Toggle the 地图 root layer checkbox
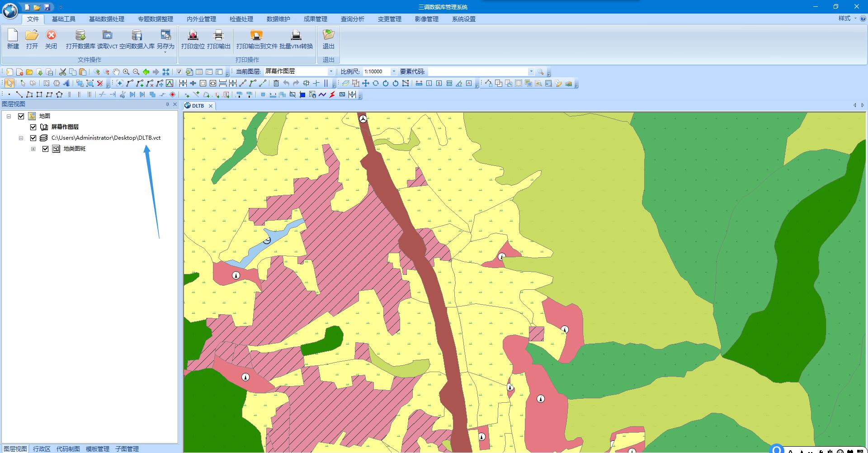 (x=21, y=116)
